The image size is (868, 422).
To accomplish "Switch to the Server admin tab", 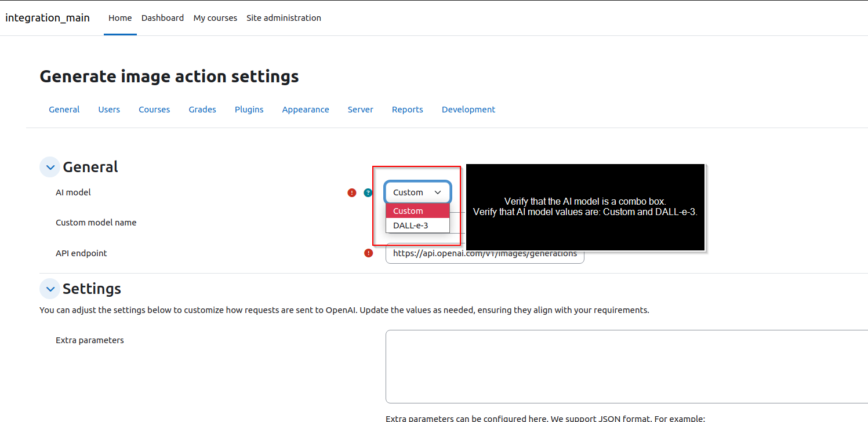I will [x=361, y=110].
